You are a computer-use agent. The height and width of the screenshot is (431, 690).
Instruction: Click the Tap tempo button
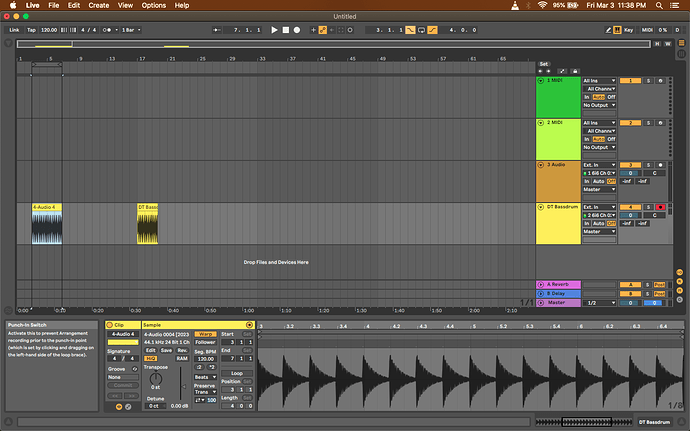coord(31,30)
